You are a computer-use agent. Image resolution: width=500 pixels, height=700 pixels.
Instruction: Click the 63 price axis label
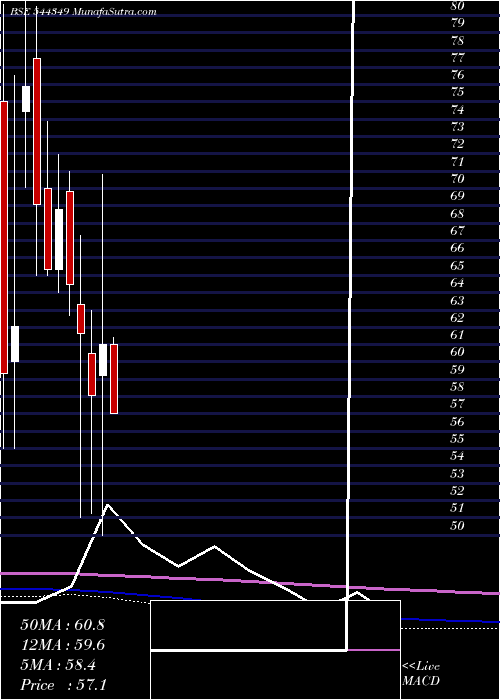point(458,300)
